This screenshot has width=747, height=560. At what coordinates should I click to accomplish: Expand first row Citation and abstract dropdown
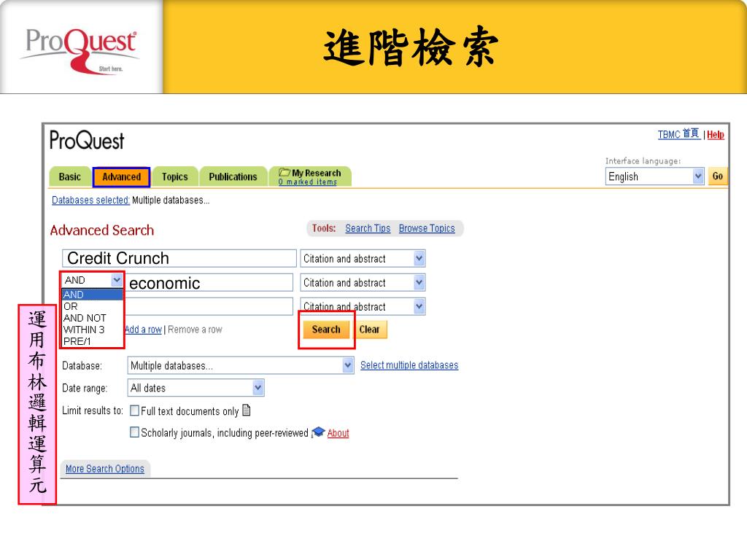363,259
